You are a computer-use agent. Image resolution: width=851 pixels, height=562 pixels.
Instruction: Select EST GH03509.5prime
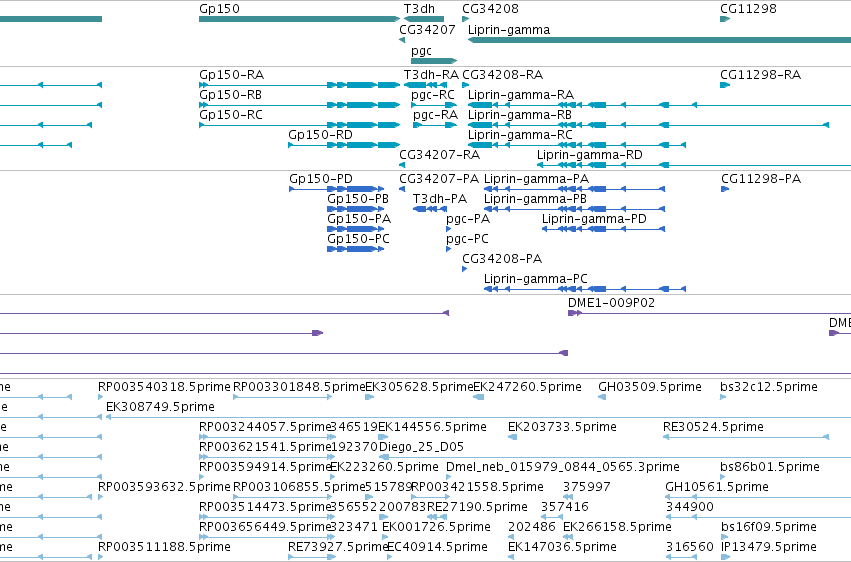click(x=650, y=387)
